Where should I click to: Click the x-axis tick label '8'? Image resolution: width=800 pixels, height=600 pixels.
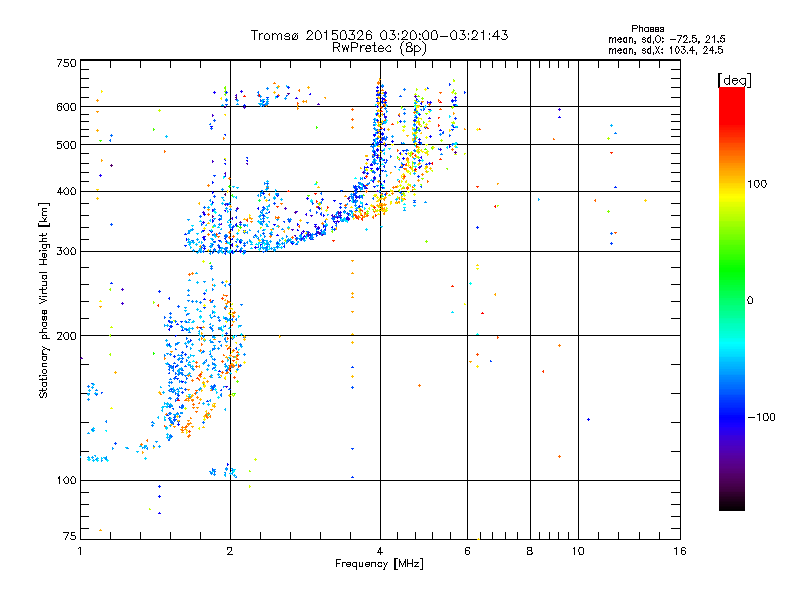pos(530,551)
